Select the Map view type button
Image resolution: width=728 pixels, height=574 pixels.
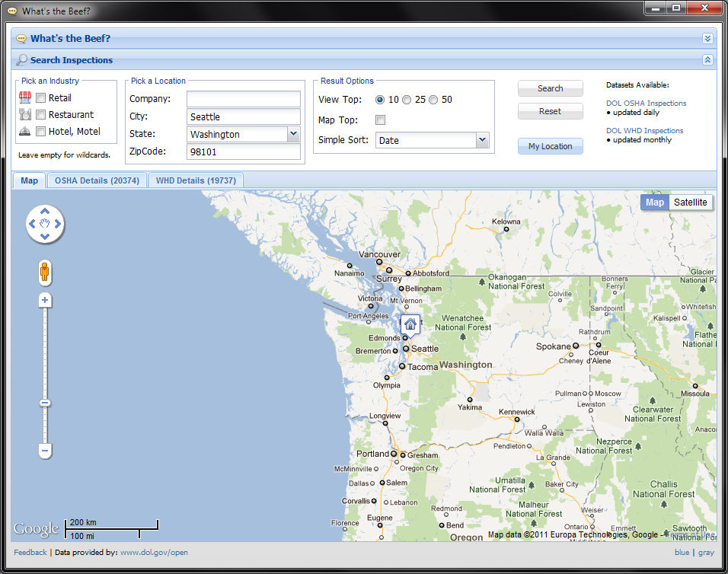[655, 202]
